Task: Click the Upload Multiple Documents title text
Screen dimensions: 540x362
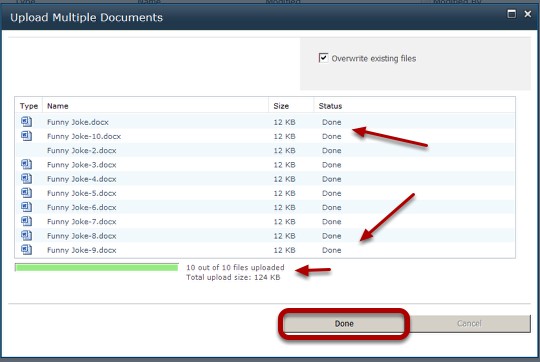Action: tap(86, 17)
